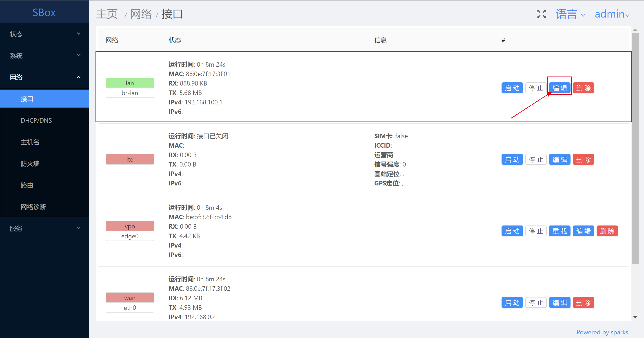Image resolution: width=644 pixels, height=338 pixels.
Task: Click the scrollbar down arrow
Action: (x=635, y=317)
